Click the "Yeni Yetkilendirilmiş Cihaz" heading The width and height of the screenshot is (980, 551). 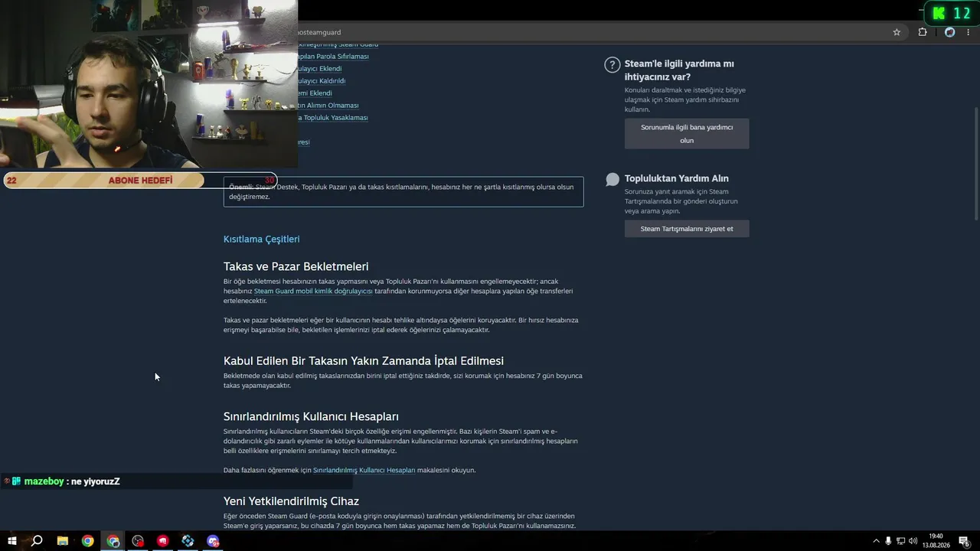click(291, 502)
